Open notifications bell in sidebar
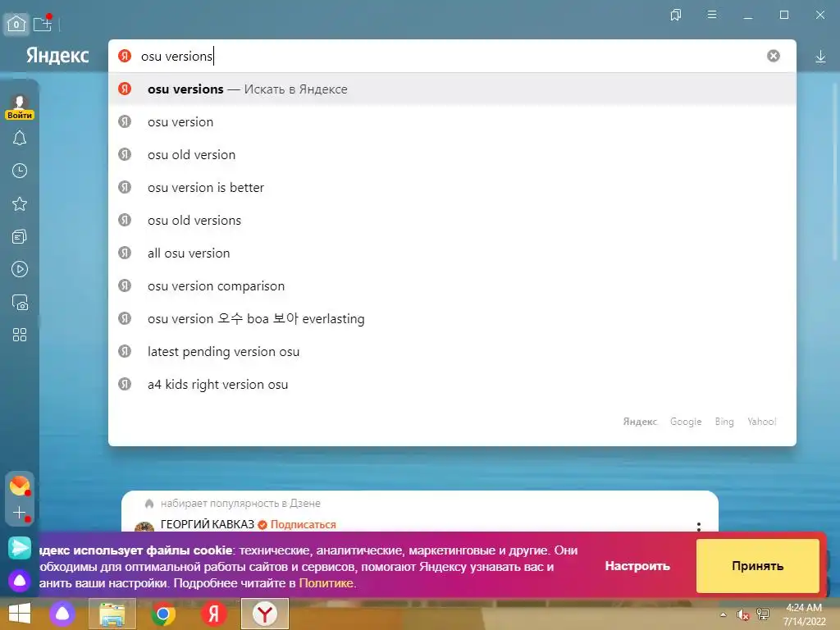This screenshot has height=630, width=840. point(20,138)
